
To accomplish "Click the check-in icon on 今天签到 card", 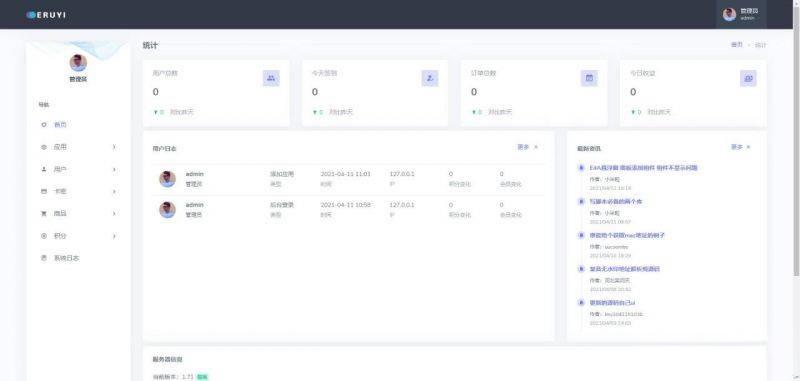I will tap(430, 78).
